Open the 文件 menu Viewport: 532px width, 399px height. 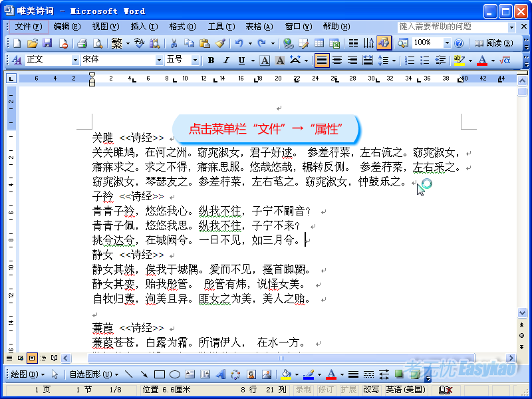point(29,27)
